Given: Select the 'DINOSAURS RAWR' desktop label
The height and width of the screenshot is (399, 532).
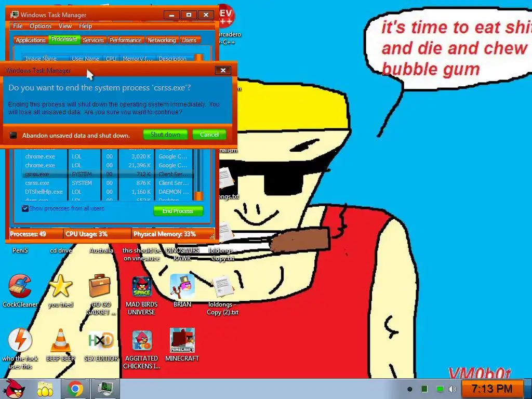Looking at the screenshot, I should coord(182,254).
